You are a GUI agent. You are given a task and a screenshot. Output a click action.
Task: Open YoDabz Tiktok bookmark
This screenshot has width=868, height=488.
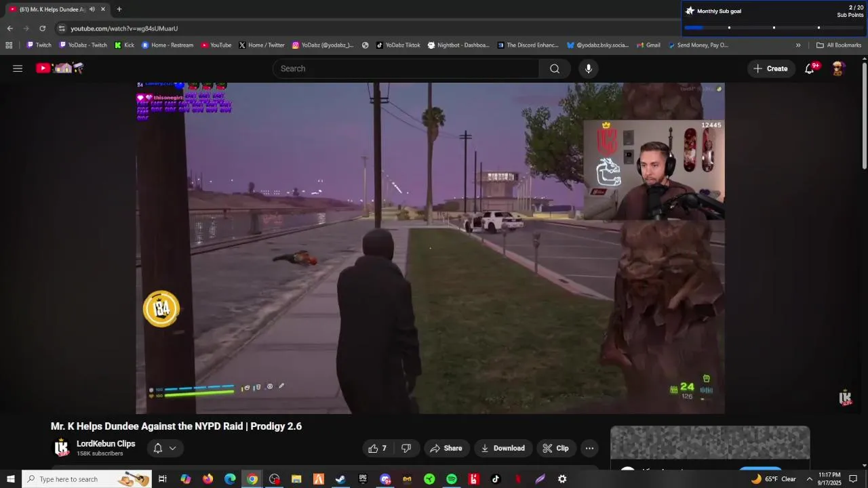398,45
